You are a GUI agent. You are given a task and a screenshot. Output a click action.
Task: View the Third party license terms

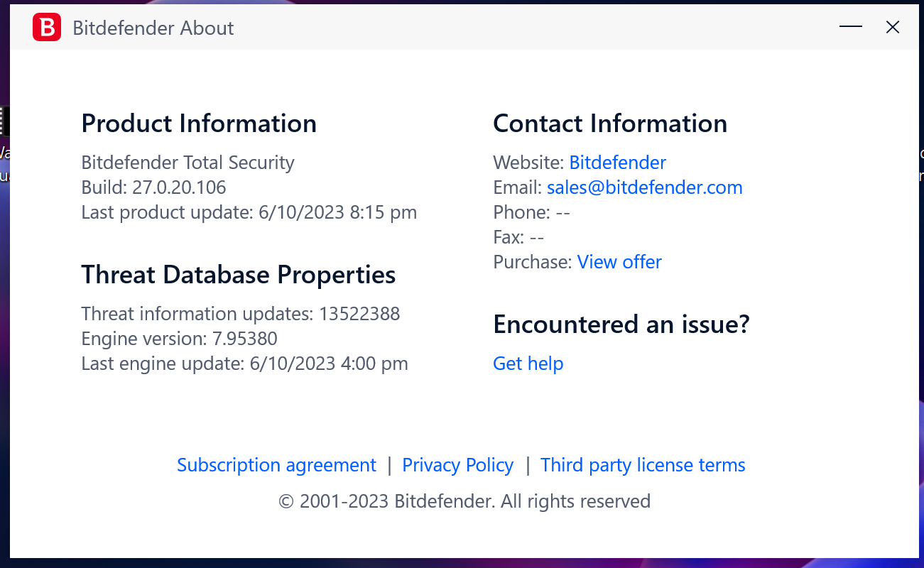coord(643,465)
